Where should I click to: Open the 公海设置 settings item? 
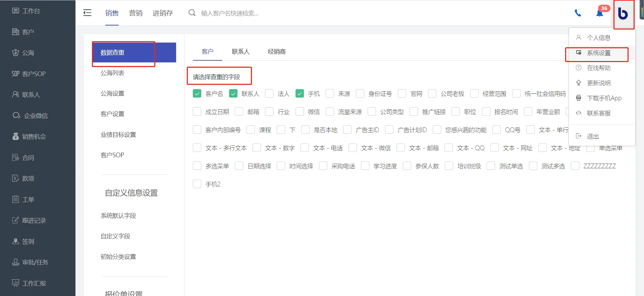pos(112,94)
